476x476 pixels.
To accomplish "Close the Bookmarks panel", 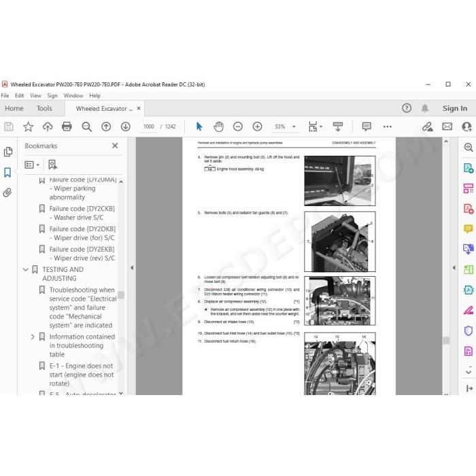I will (115, 146).
